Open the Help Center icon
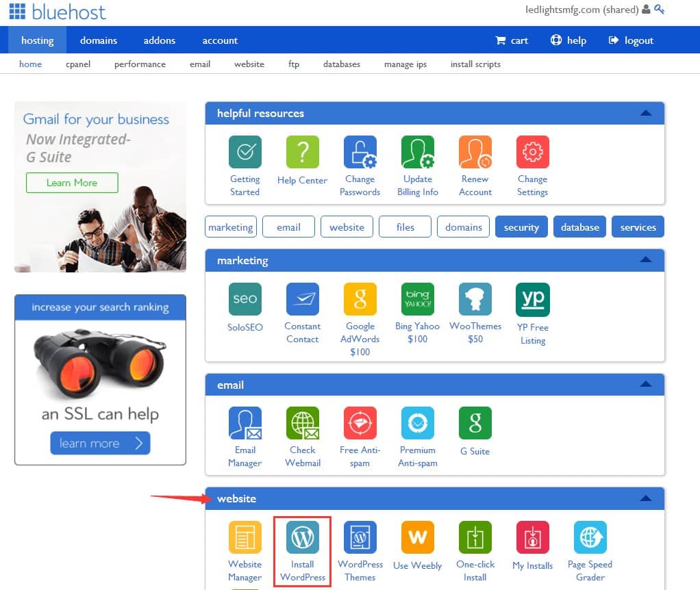The image size is (700, 590). click(302, 153)
